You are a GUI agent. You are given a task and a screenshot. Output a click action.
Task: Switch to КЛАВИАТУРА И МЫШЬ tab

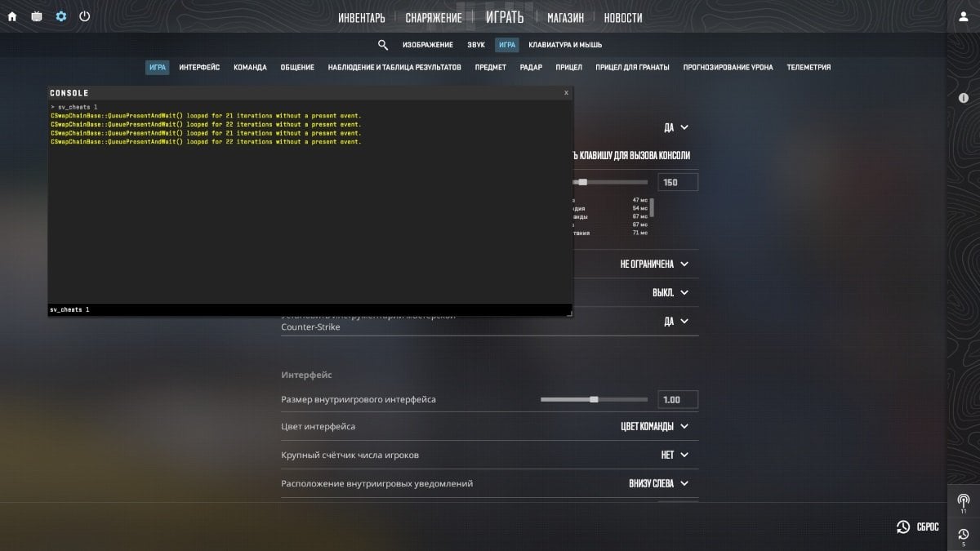tap(565, 45)
